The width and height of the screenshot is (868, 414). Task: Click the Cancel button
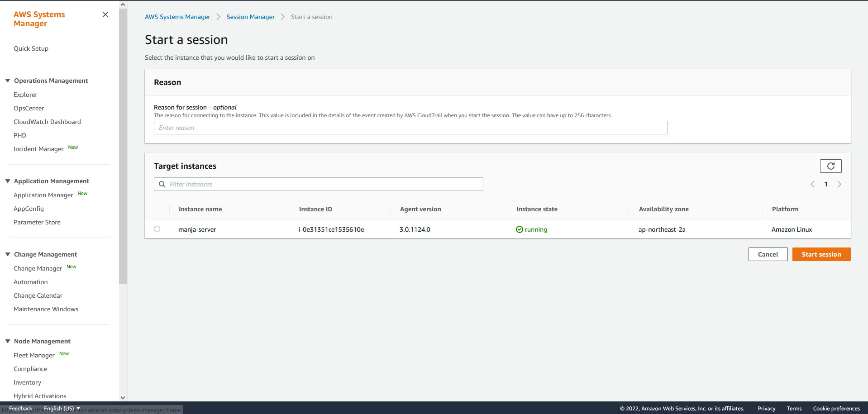click(768, 254)
